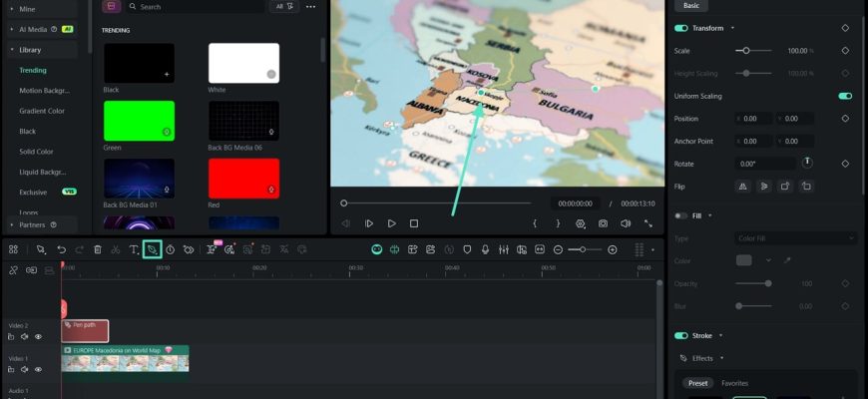
Task: Click the Mark Out curly bracket
Action: 558,223
